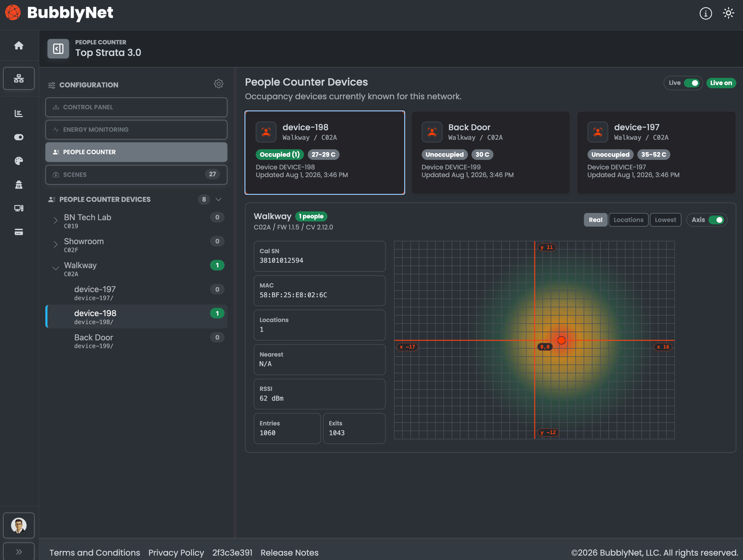
Task: Expand the Showroom group
Action: pos(55,245)
